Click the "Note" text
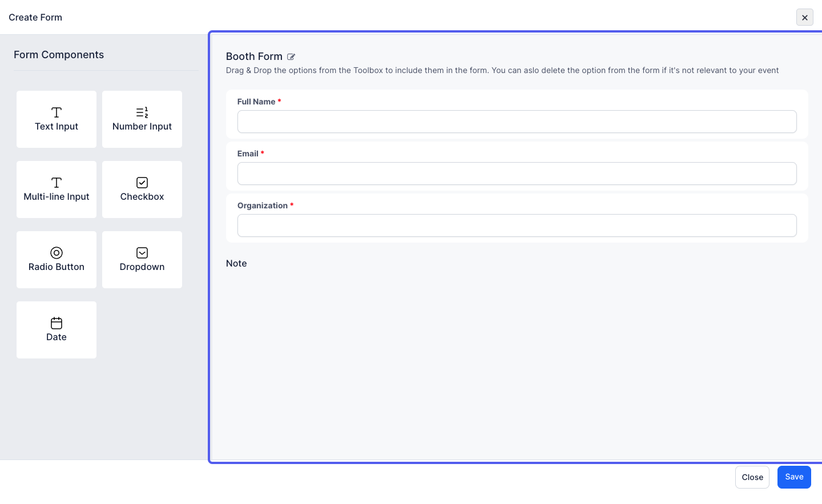The width and height of the screenshot is (822, 504). 236,264
